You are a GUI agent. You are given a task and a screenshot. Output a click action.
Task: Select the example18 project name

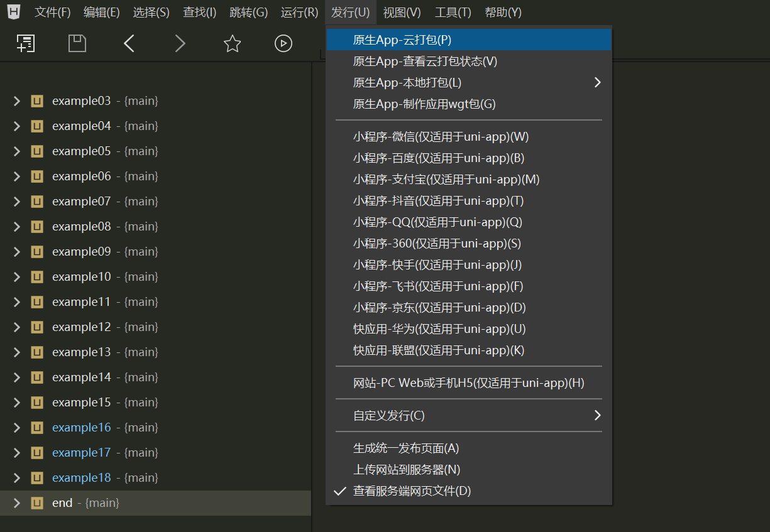(x=82, y=478)
